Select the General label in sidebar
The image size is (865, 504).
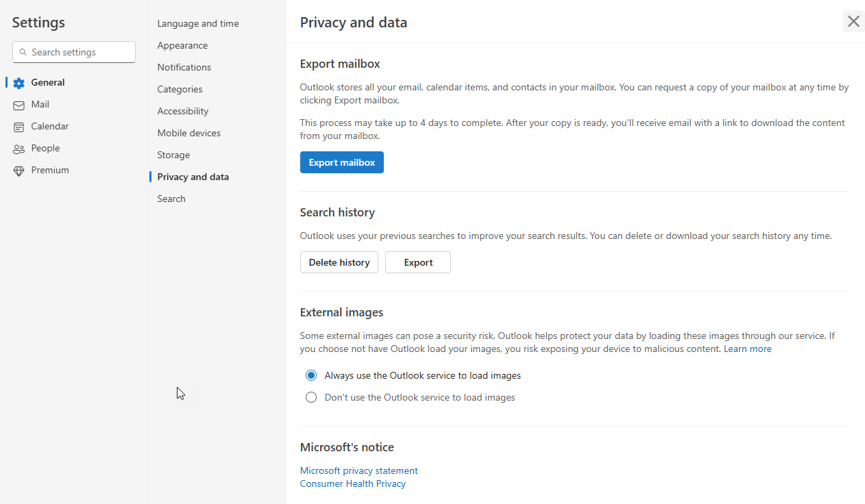[48, 82]
